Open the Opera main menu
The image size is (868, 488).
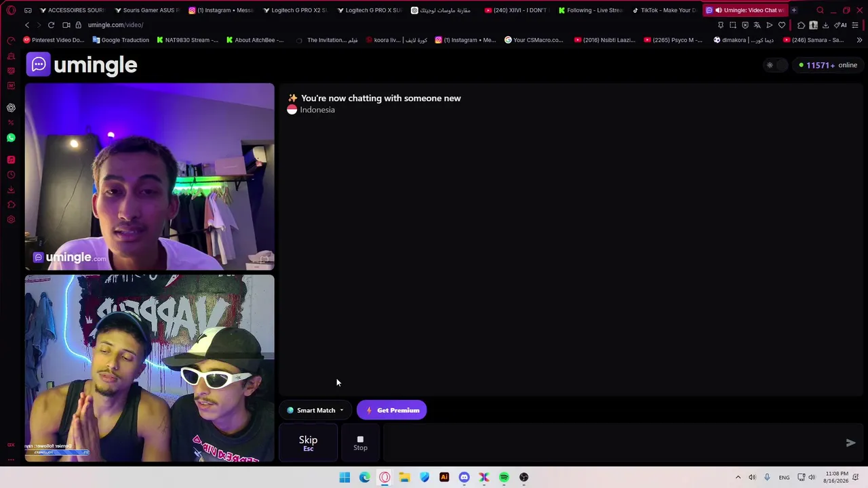coord(11,10)
